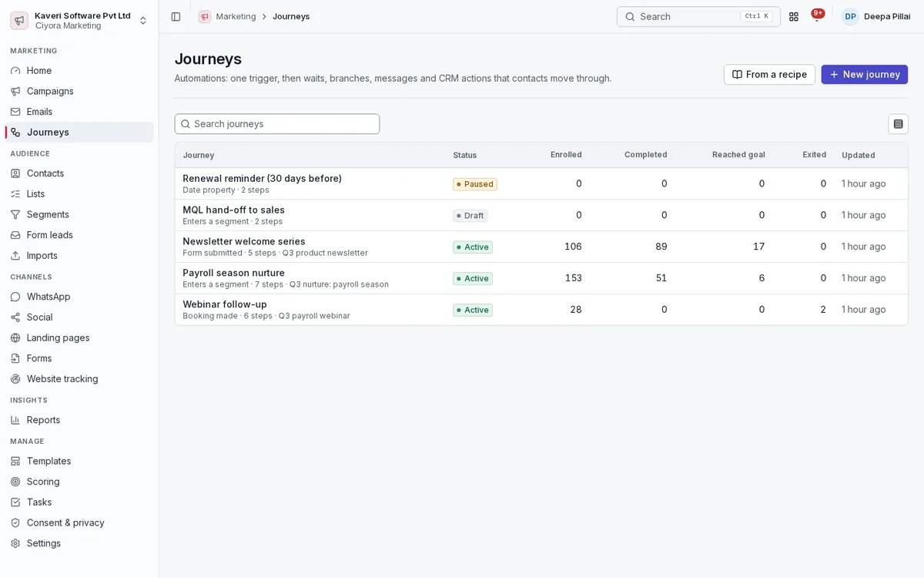Click completed count 89 for Newsletter series

click(x=661, y=247)
